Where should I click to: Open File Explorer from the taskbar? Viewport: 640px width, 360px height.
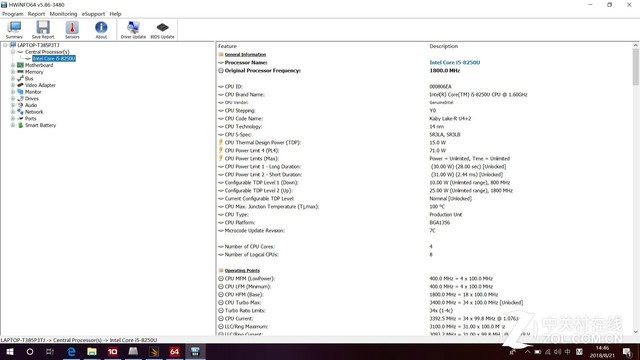tap(92, 351)
